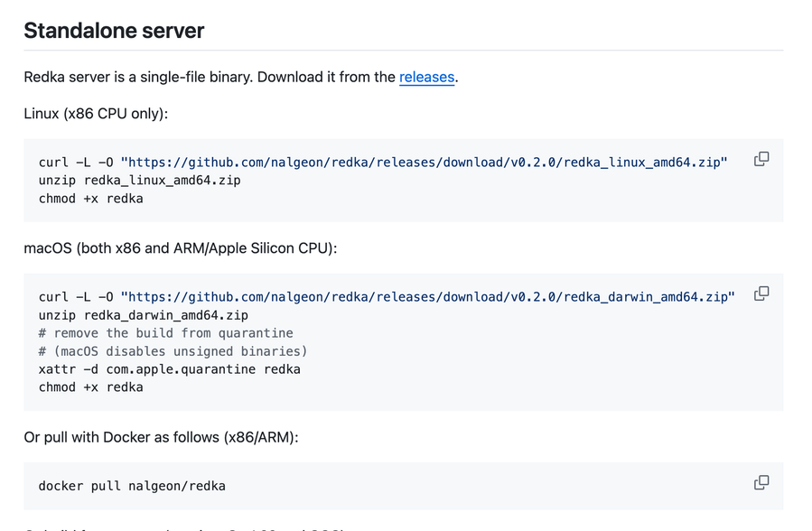The height and width of the screenshot is (531, 812).
Task: Copy the Linux curl install code block
Action: coord(761,159)
